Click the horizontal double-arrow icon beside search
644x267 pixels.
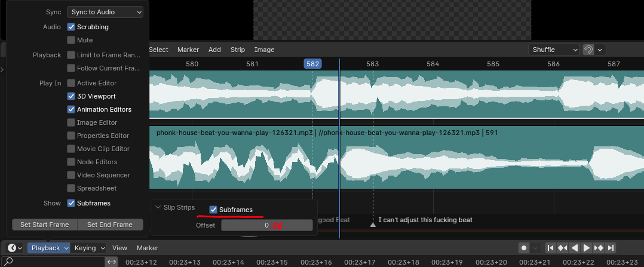[111, 262]
